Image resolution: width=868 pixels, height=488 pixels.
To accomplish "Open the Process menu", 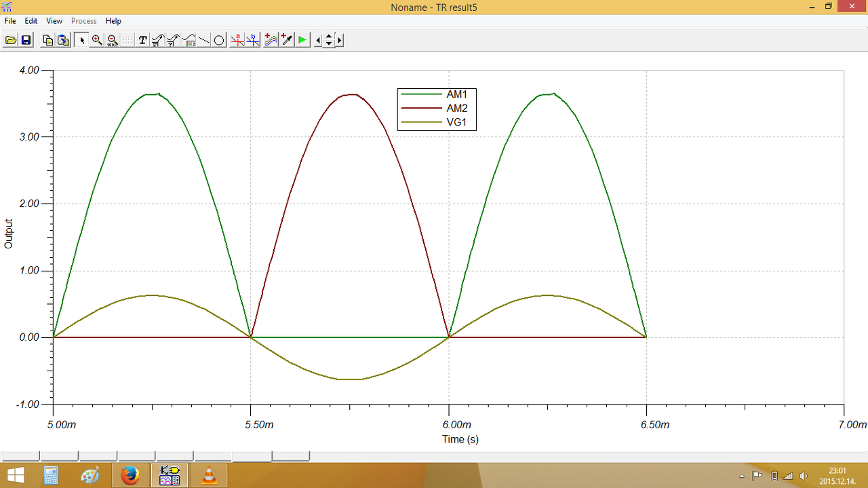I will pyautogui.click(x=84, y=21).
